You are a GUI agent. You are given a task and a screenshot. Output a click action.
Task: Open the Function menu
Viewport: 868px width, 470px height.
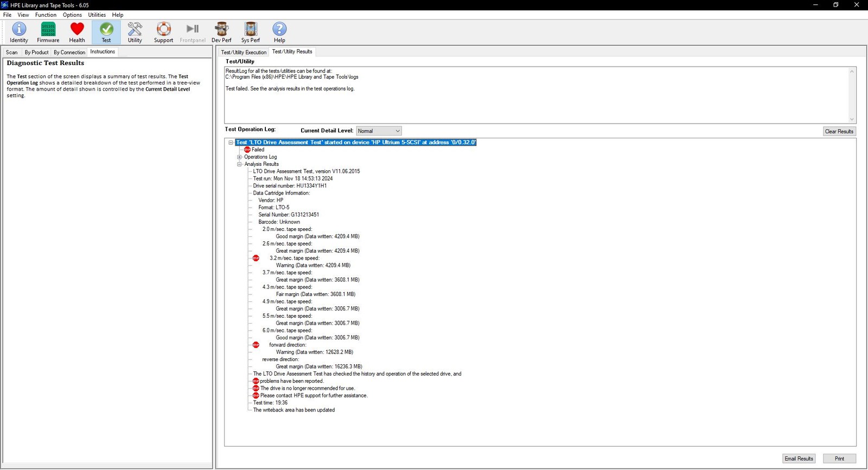pos(46,15)
